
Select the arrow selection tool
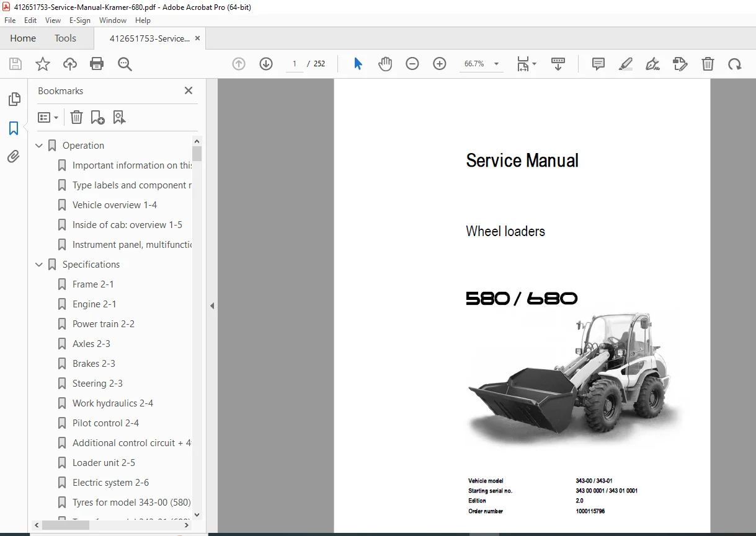pos(358,64)
